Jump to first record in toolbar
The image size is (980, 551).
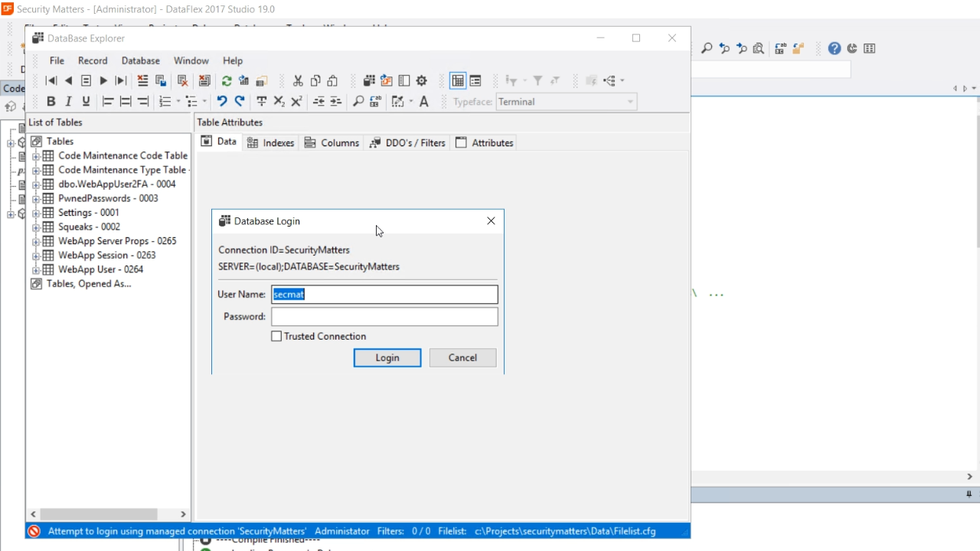point(51,81)
